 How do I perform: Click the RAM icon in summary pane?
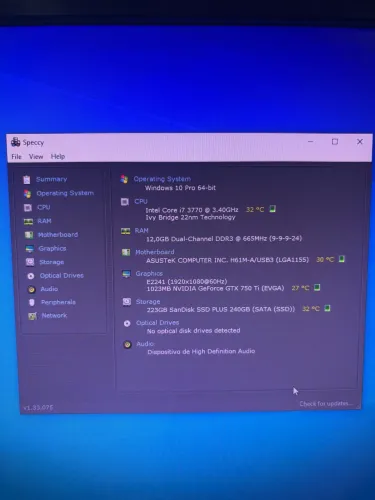pyautogui.click(x=125, y=231)
